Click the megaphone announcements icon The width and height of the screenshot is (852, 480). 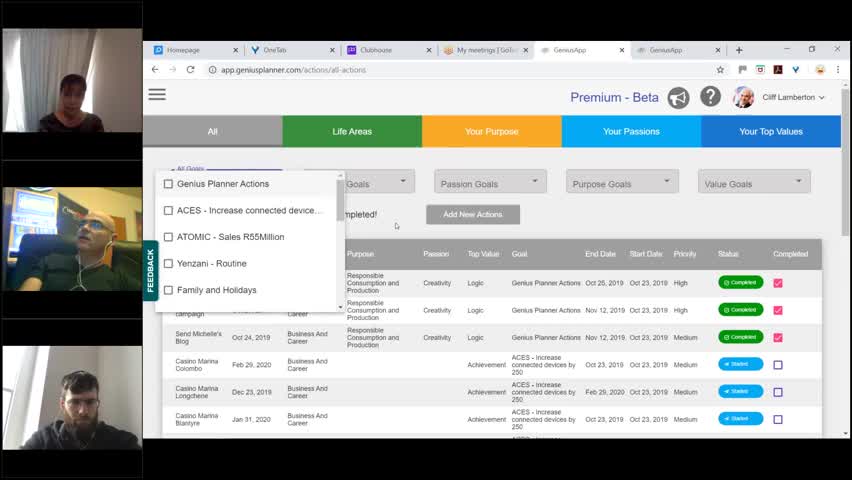coord(678,98)
